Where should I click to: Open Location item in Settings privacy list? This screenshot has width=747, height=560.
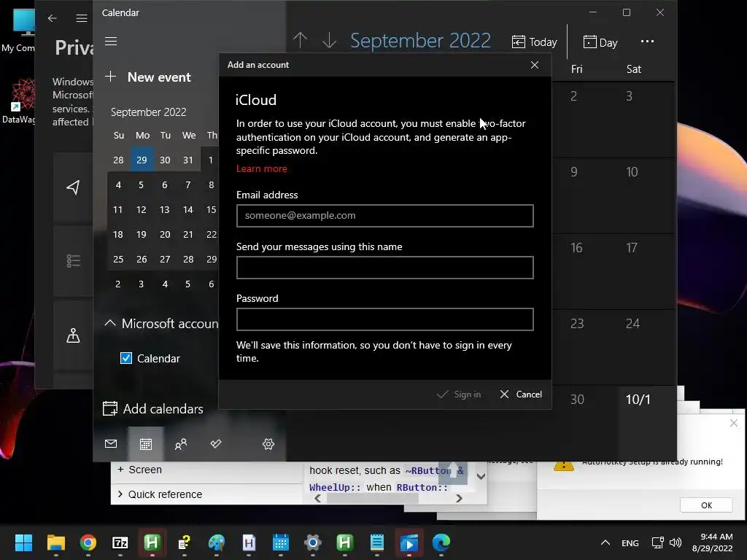(73, 187)
